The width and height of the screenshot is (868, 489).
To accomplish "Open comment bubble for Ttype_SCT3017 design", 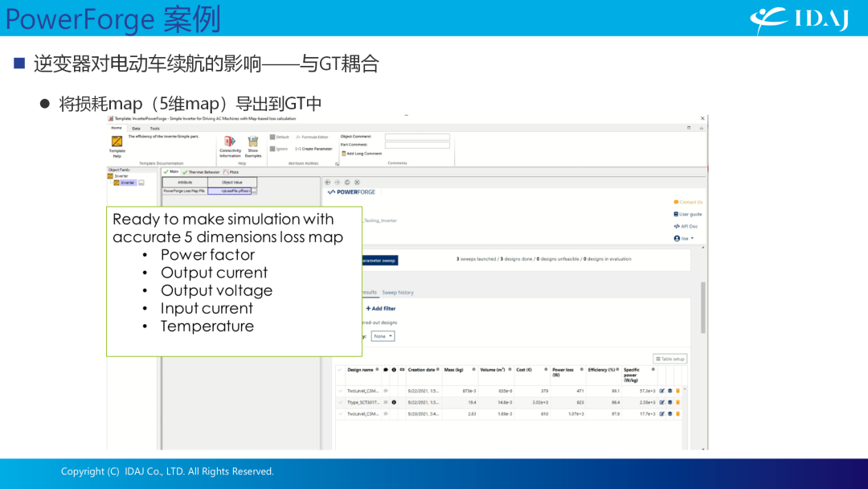I will point(386,403).
